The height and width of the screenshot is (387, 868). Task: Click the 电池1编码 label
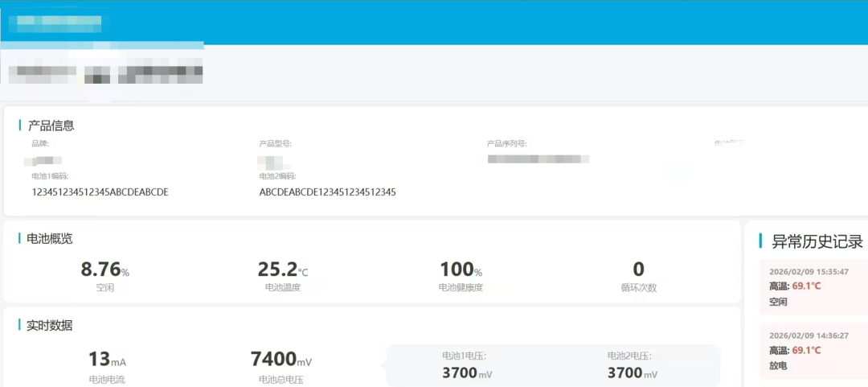51,176
